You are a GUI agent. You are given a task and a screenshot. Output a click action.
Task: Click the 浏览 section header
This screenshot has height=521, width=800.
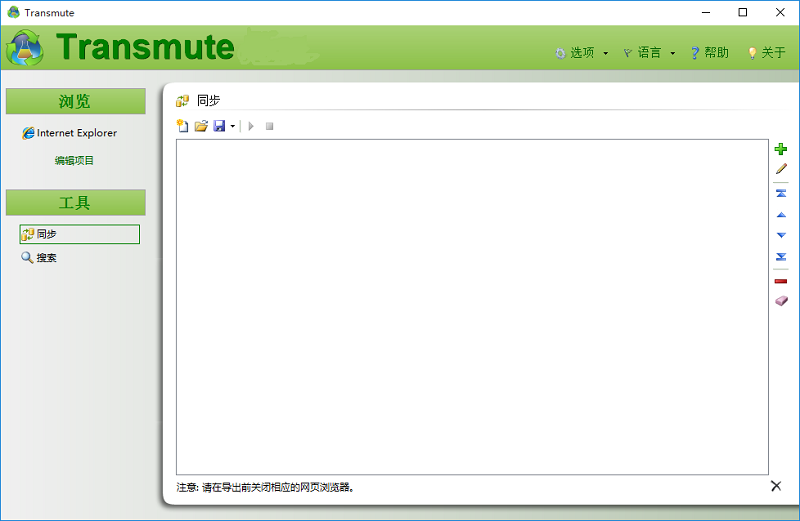[x=76, y=101]
